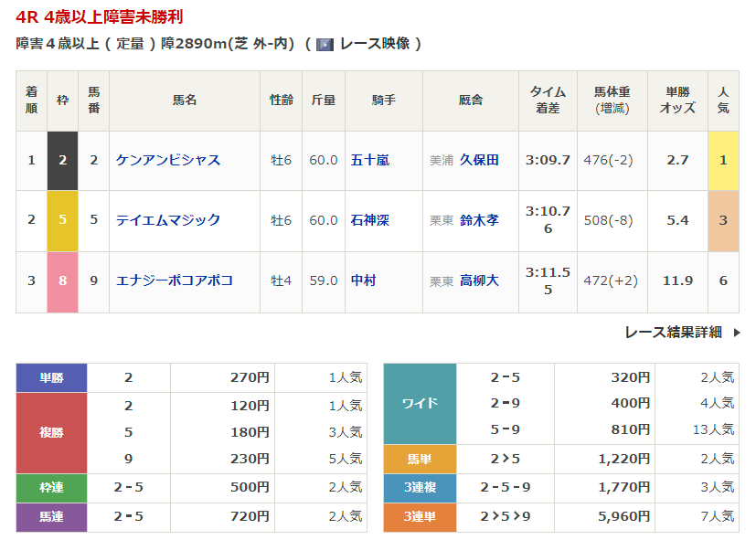Click the race video film icon
Viewport: 756px width, 540px height.
pos(325,44)
